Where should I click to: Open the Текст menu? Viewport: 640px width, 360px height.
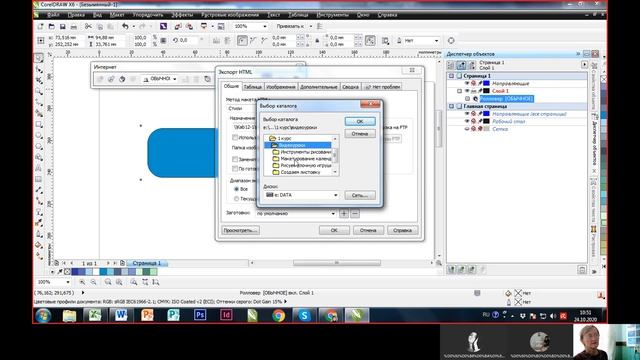[273, 15]
